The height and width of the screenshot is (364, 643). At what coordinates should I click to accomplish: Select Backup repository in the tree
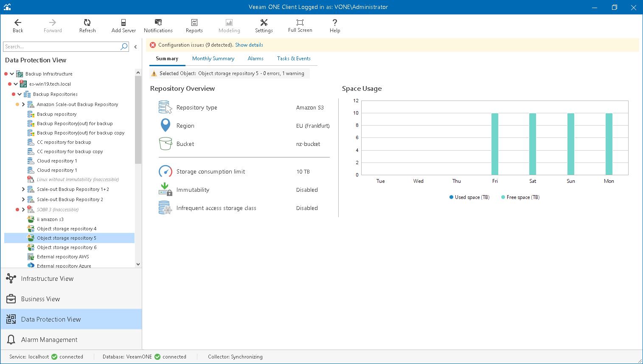click(x=57, y=114)
